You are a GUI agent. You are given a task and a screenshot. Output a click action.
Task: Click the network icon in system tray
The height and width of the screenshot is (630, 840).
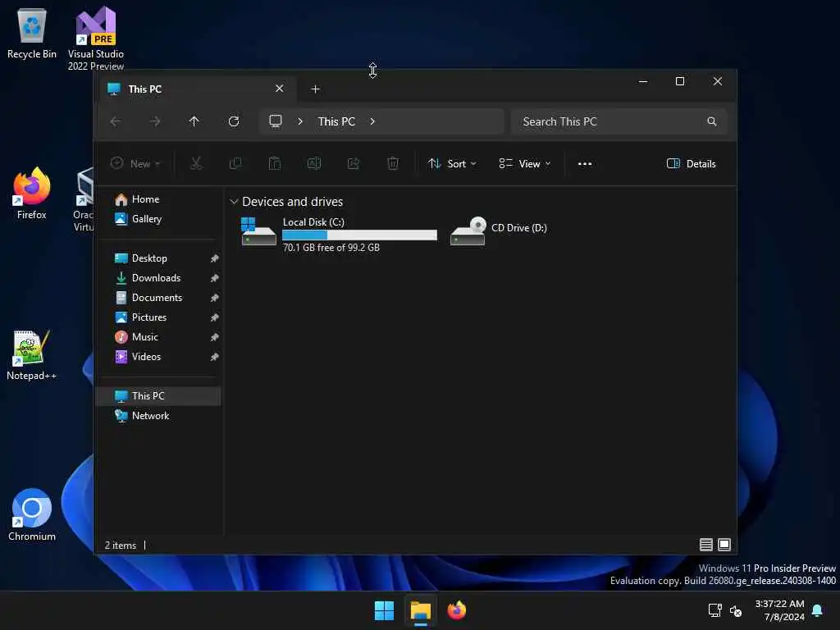(714, 610)
